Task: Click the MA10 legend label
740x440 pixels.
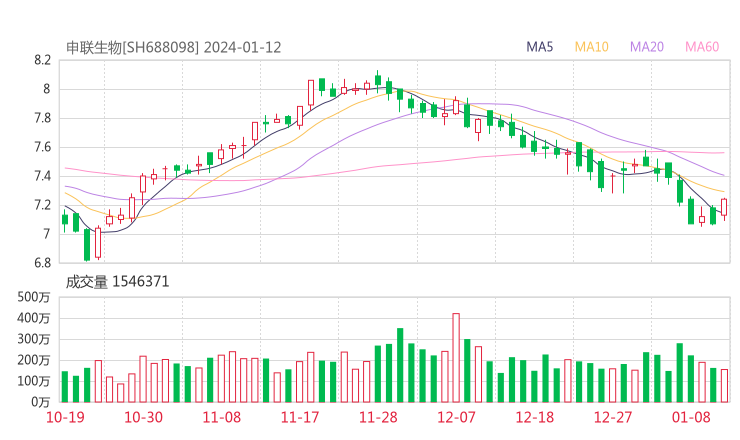Action: tap(591, 47)
